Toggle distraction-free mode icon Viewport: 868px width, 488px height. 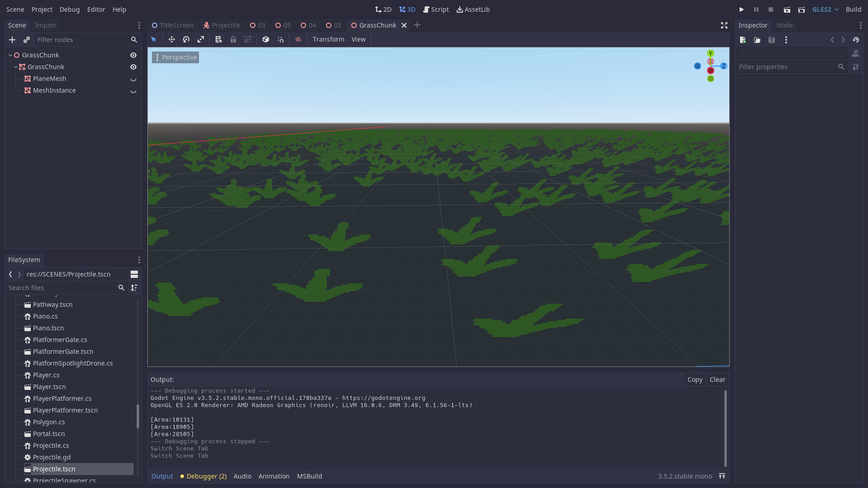click(x=724, y=25)
